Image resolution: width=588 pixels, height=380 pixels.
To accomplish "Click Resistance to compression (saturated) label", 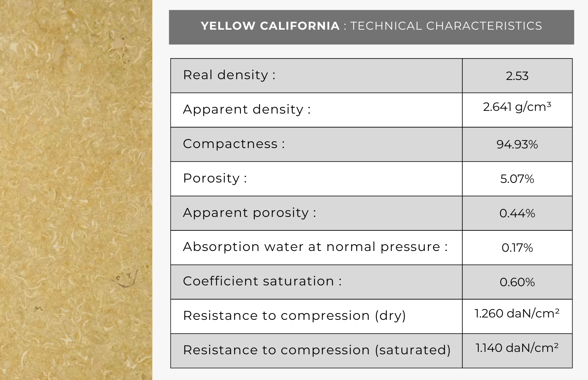I will (317, 350).
